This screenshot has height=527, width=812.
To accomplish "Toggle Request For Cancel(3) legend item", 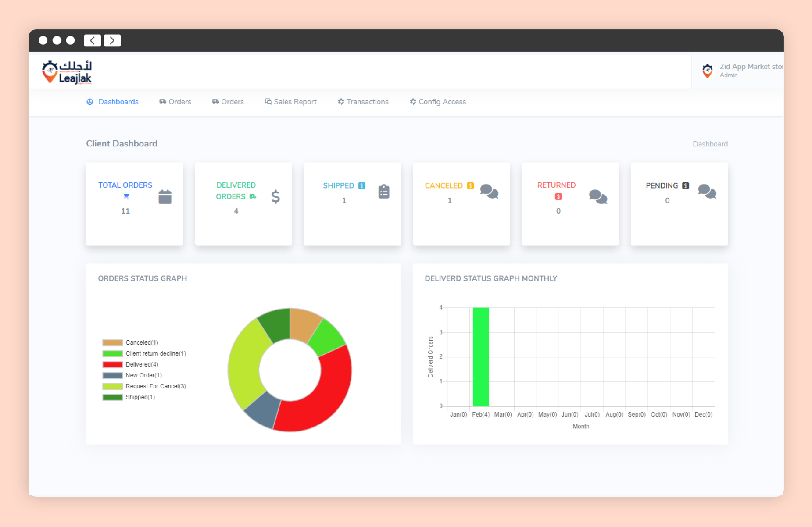I will tap(155, 386).
